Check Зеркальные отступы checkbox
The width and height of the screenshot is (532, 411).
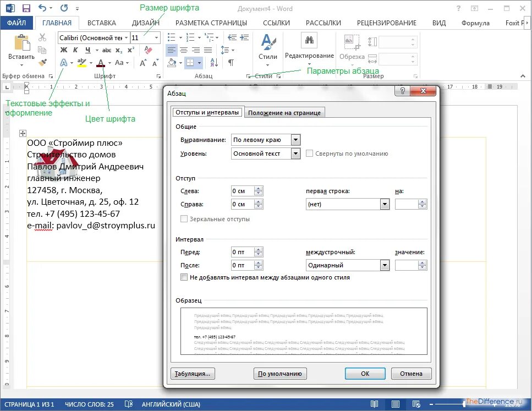(184, 219)
